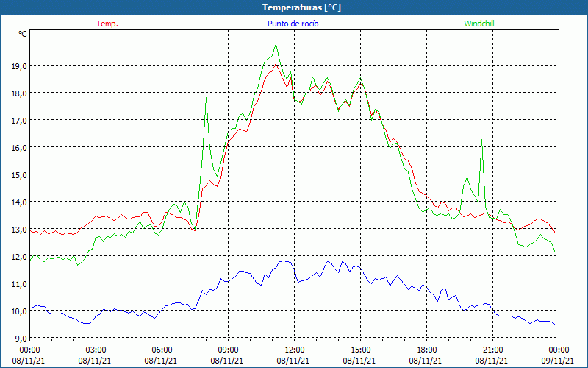
Task: Click the '°C' axis unit label
Action: pos(23,34)
